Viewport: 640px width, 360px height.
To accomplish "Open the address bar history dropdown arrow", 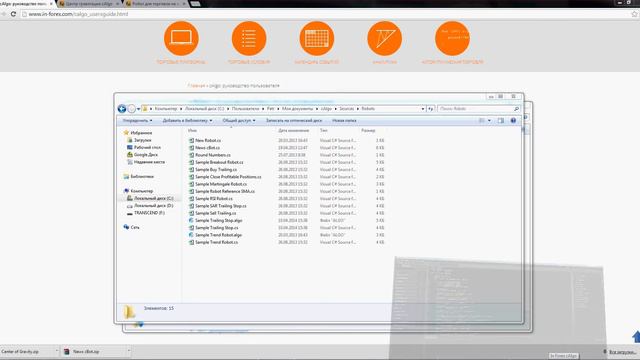I will [x=422, y=109].
